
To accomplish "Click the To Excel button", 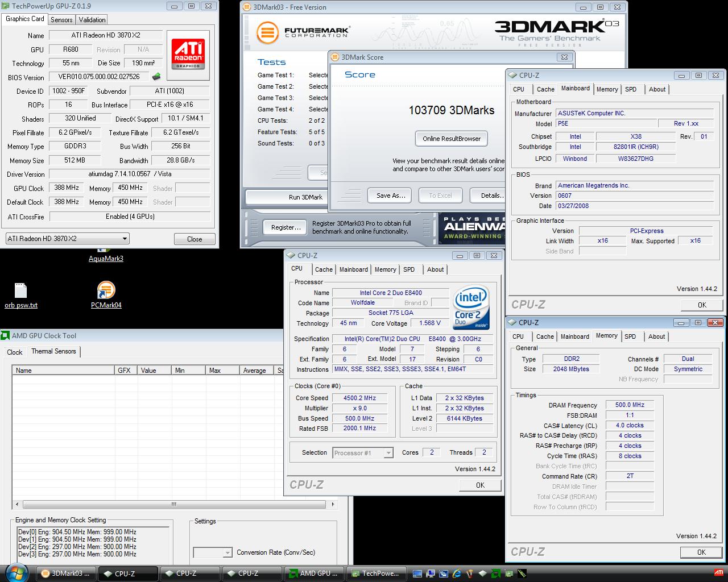I will 440,196.
